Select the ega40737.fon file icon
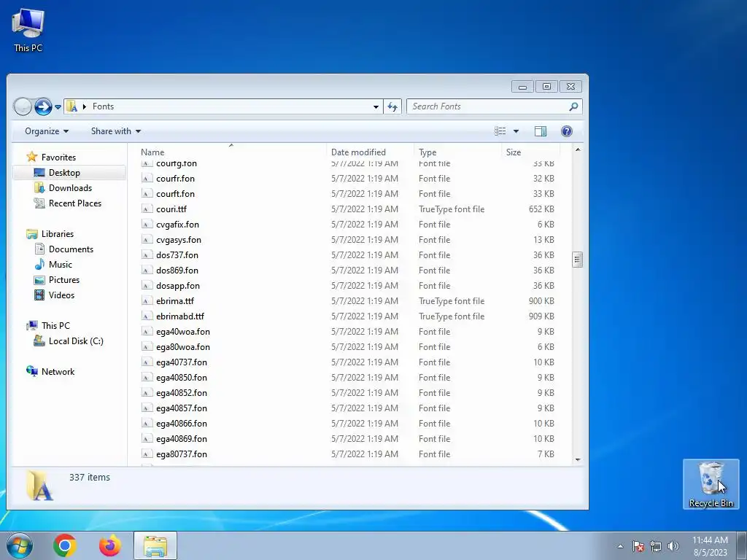 147,362
